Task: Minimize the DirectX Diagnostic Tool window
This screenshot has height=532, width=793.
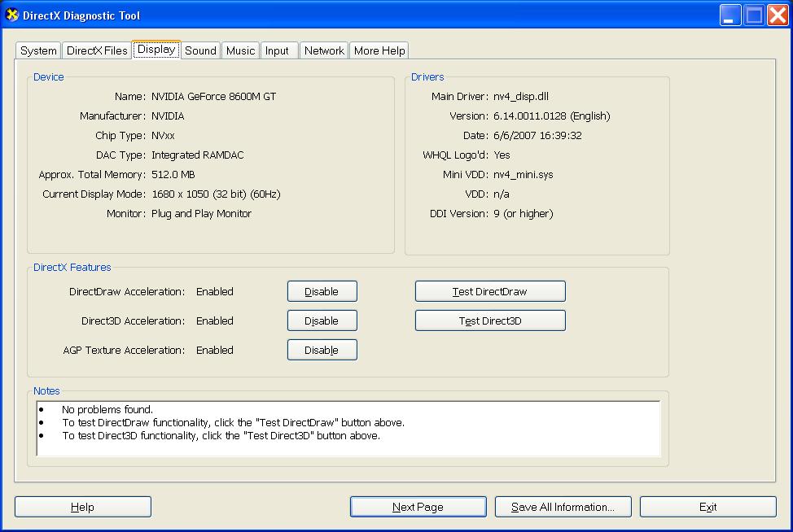Action: [730, 15]
